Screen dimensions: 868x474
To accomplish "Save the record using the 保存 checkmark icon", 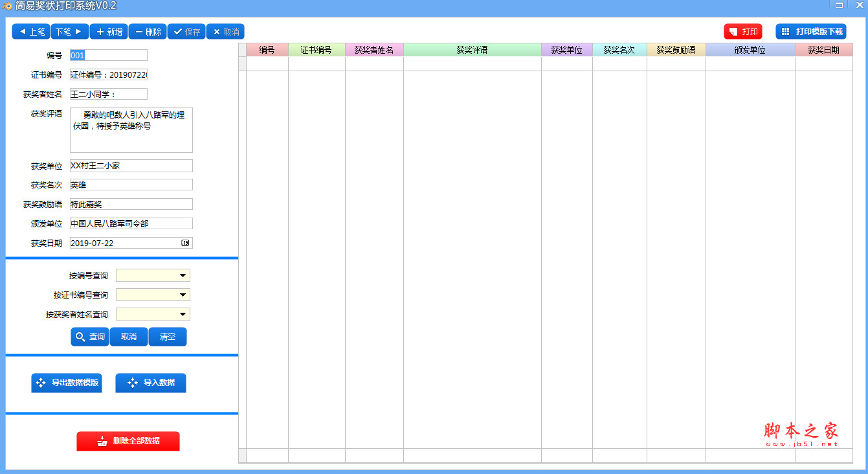I will 177,31.
